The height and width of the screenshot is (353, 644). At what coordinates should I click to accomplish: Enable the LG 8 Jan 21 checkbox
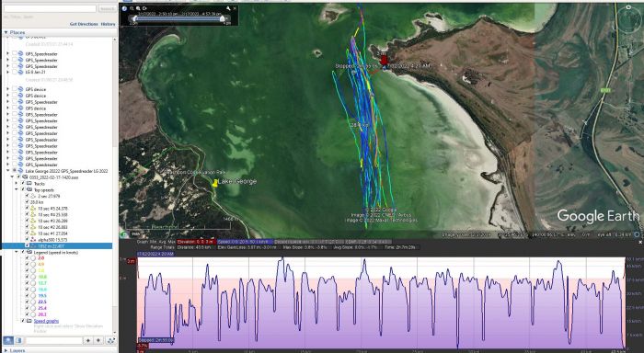[x=15, y=72]
